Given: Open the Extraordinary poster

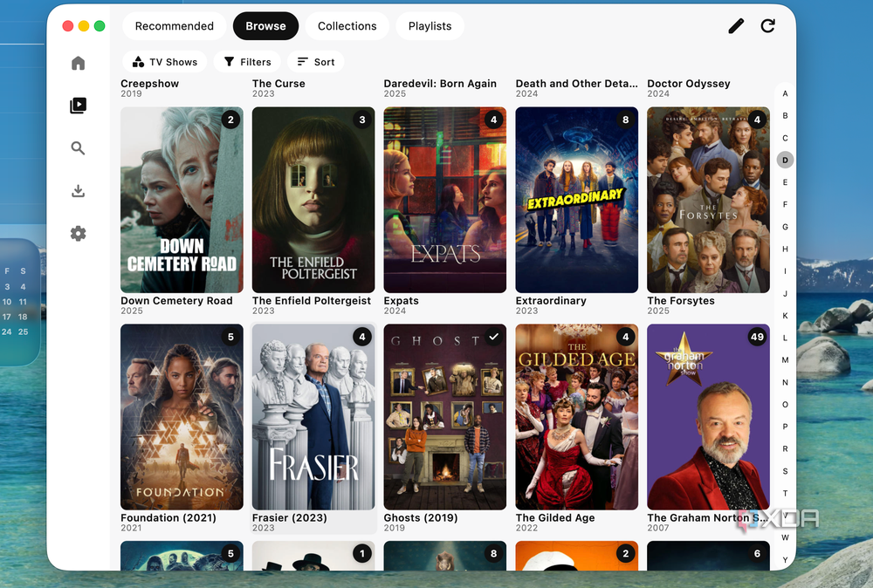Looking at the screenshot, I should click(577, 200).
